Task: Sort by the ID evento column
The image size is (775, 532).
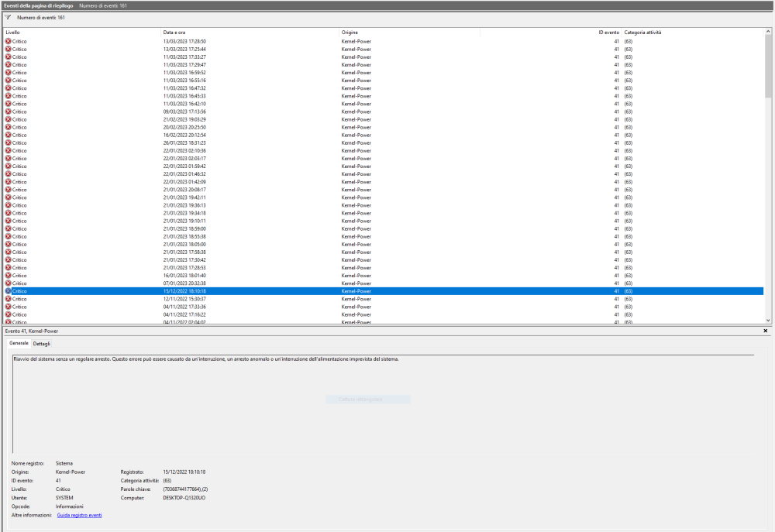Action: [550, 33]
